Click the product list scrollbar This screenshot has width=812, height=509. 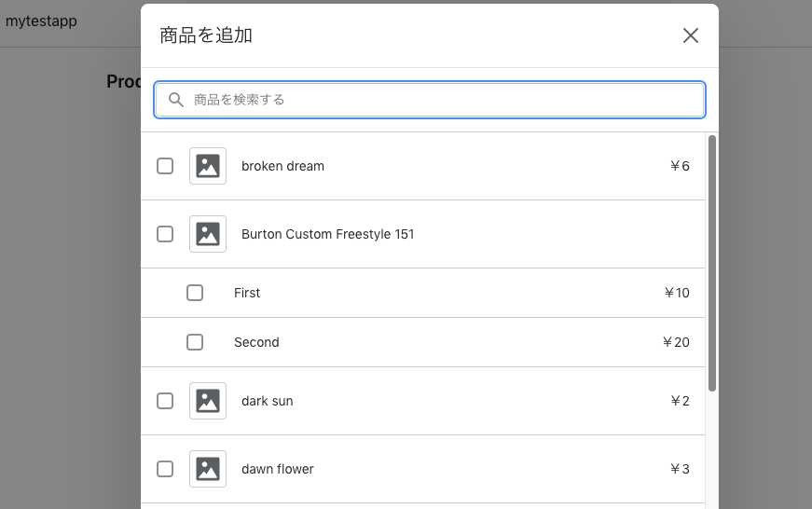[x=712, y=263]
